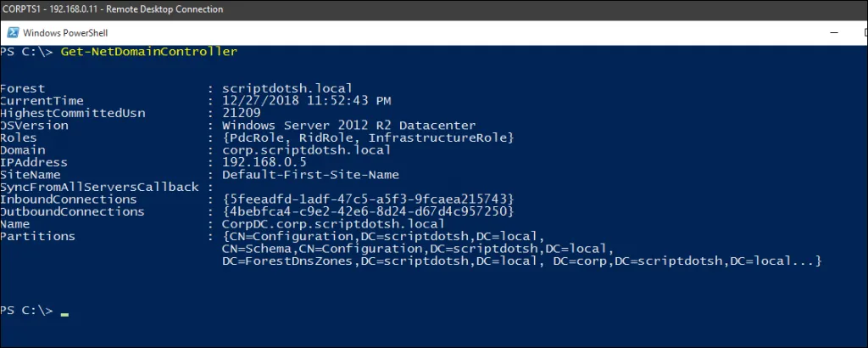Click the SiteName Default-First-Site-Name value
This screenshot has width=868, height=348.
tap(310, 175)
